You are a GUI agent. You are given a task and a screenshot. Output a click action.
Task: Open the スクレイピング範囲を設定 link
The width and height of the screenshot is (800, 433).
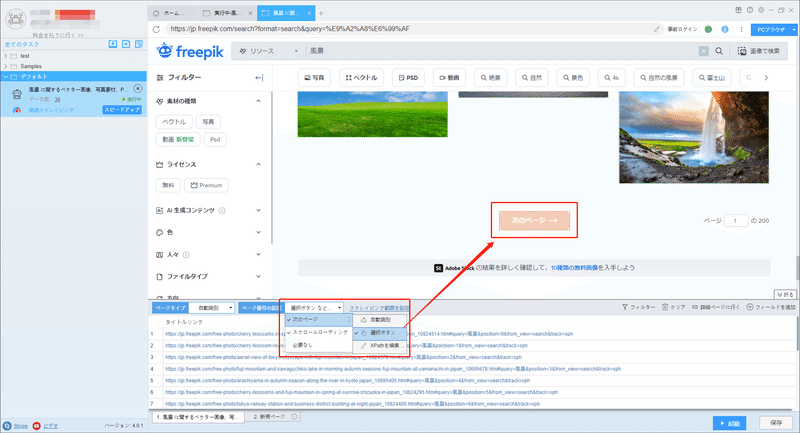tap(379, 308)
